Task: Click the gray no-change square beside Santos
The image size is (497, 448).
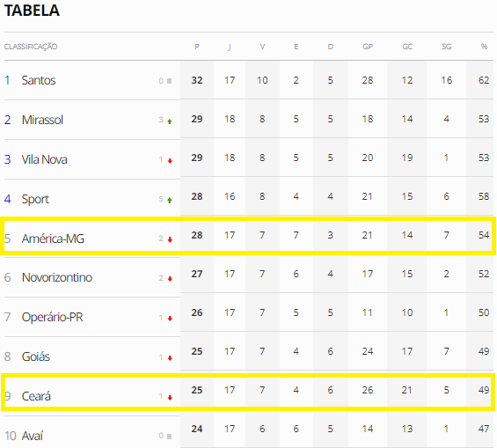Action: pyautogui.click(x=169, y=81)
